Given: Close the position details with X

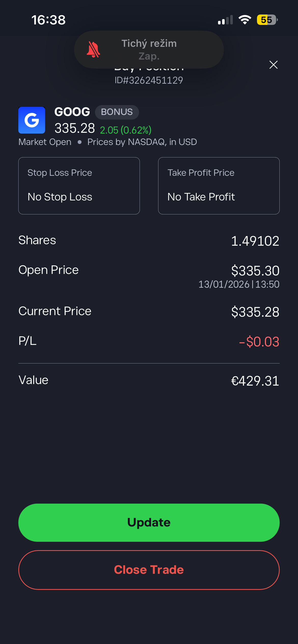Looking at the screenshot, I should pos(274,65).
